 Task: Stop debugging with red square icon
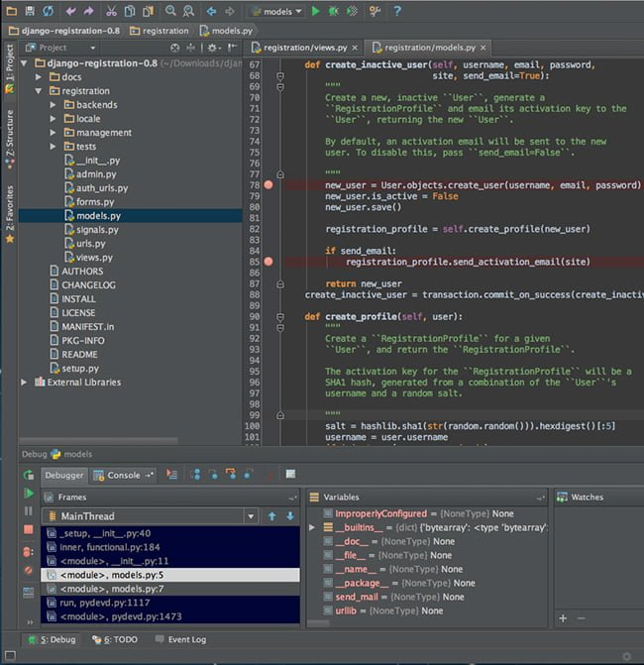point(29,529)
